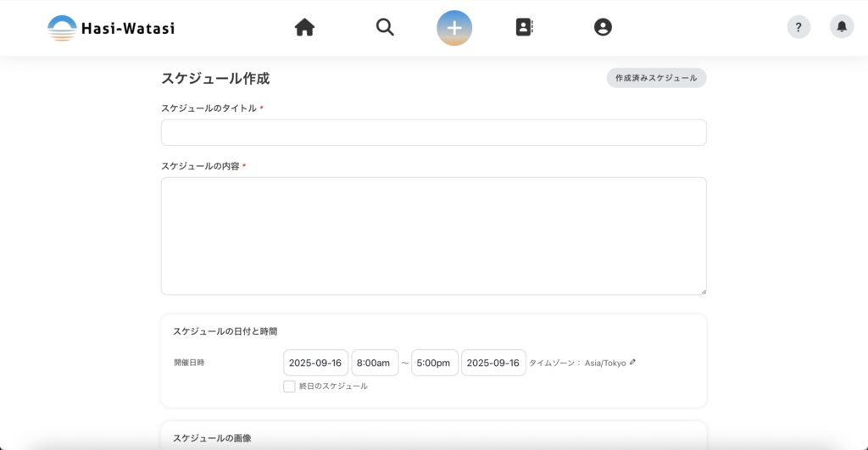Click inside the スケジュールの内容 text area
Viewport: 868px width, 450px height.
(433, 236)
